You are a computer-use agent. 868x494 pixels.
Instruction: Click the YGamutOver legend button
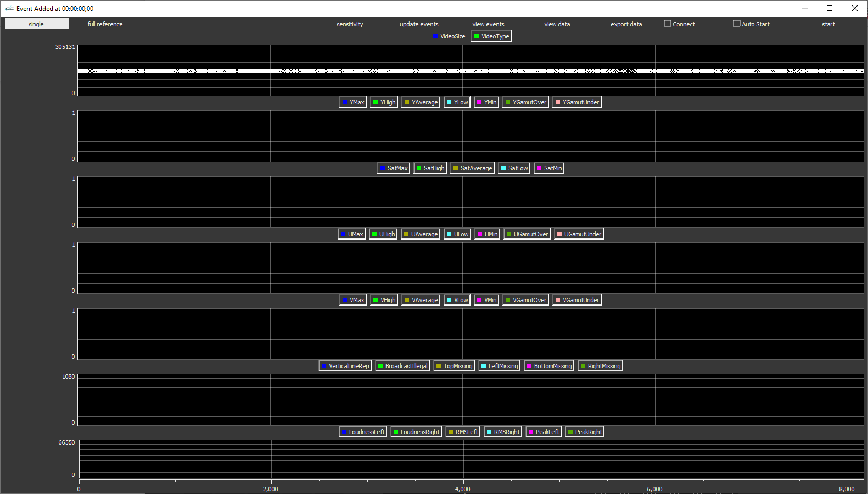click(526, 102)
